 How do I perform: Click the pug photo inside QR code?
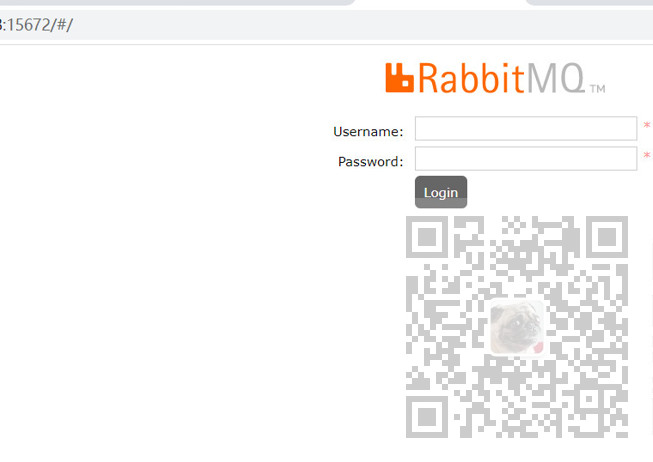(517, 327)
